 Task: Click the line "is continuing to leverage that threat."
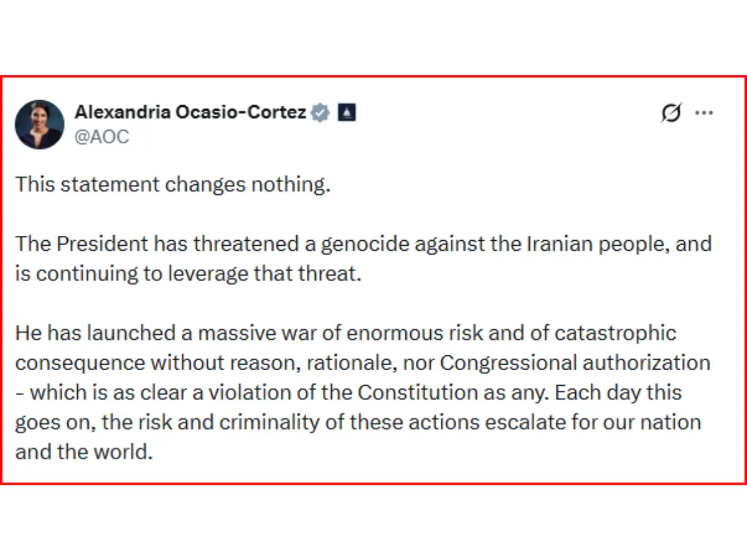(188, 274)
